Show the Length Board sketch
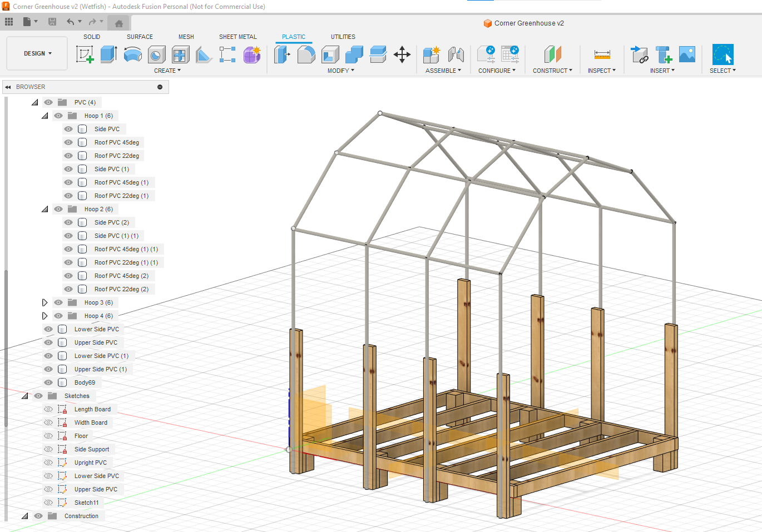Screen dimensions: 762x532 click(48, 409)
